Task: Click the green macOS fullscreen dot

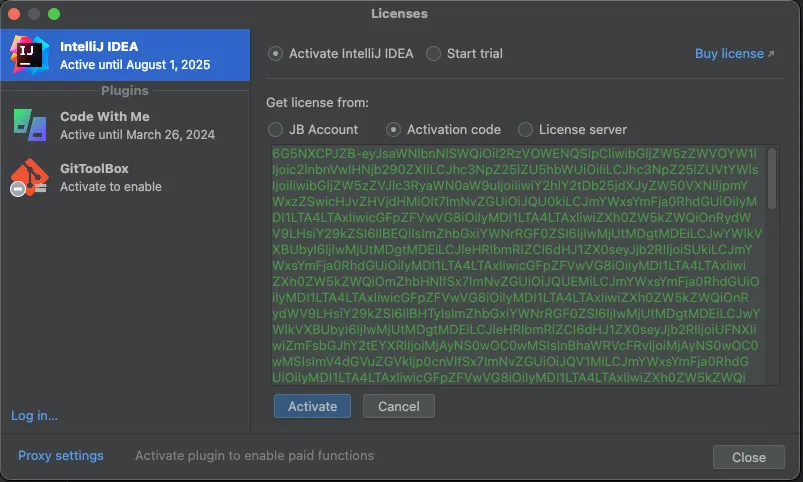Action: click(54, 14)
